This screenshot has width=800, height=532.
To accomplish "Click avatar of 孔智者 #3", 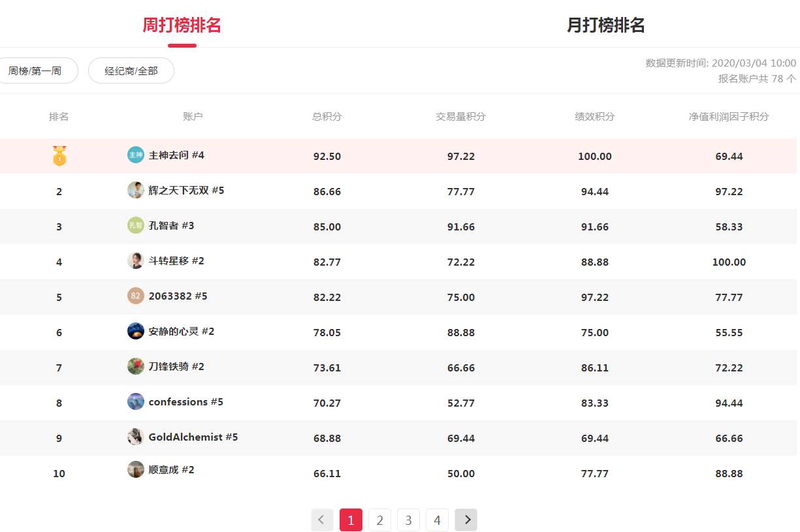I will (135, 225).
